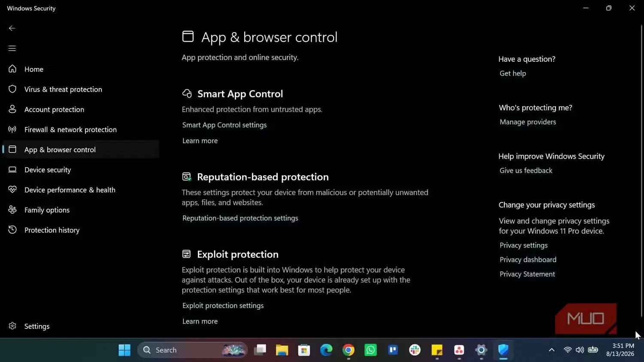This screenshot has width=644, height=362.
Task: Click the Settings gear icon in sidebar
Action: point(12,326)
